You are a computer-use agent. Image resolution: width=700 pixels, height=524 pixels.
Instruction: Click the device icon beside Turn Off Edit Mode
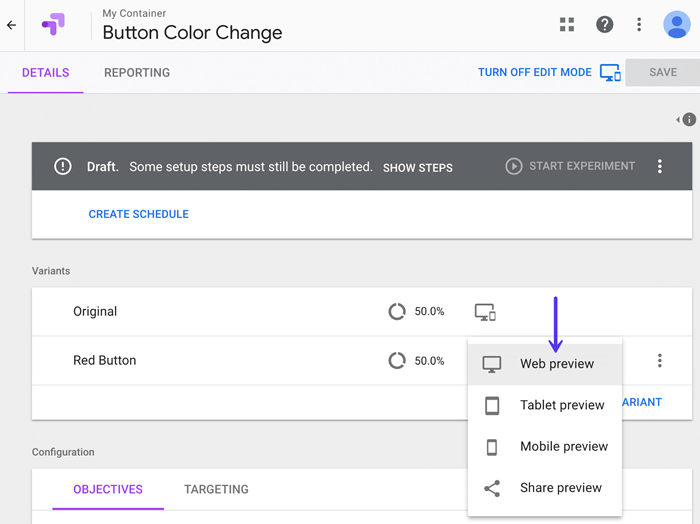(x=610, y=72)
